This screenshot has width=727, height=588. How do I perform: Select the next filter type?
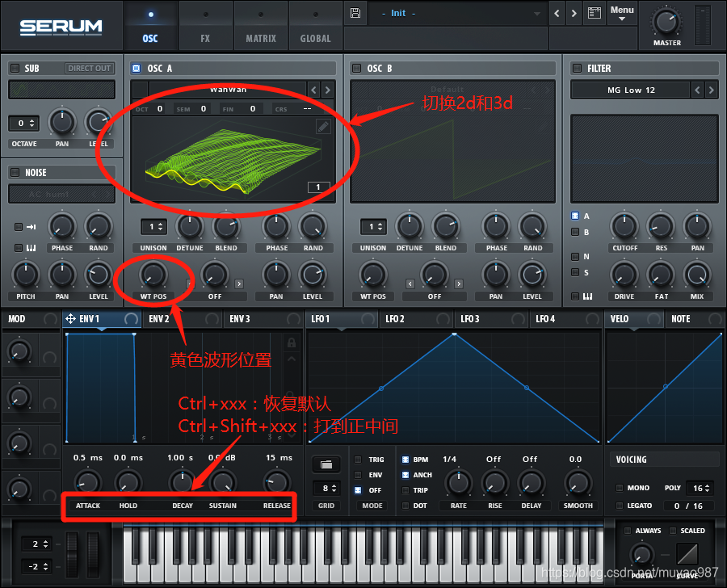pos(711,90)
